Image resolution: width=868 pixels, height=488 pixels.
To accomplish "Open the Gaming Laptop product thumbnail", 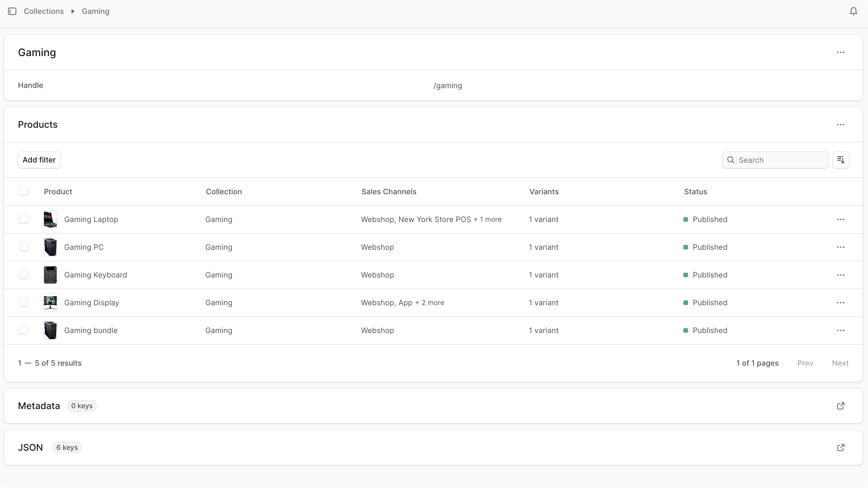I will [51, 219].
